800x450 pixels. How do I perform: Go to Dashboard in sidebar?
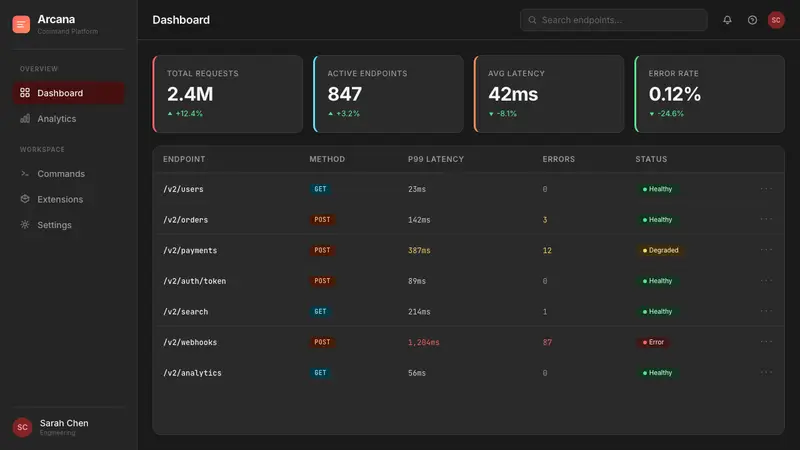click(68, 93)
